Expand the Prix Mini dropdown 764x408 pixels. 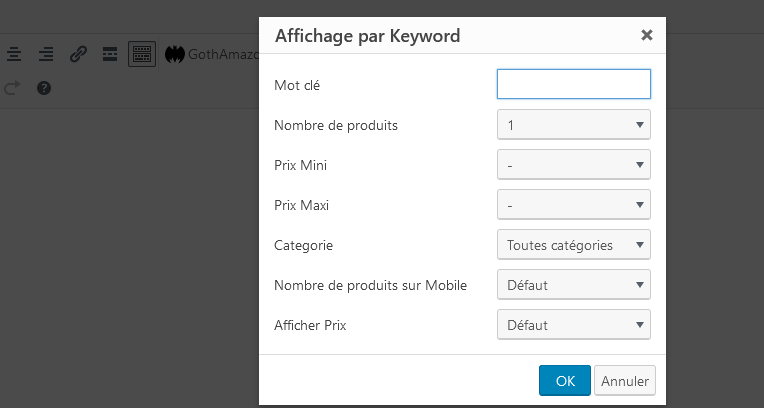tap(573, 165)
